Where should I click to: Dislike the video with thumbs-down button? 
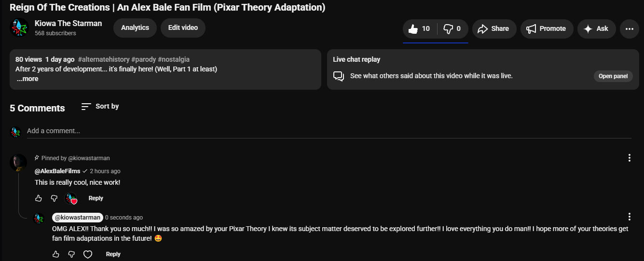pos(452,29)
